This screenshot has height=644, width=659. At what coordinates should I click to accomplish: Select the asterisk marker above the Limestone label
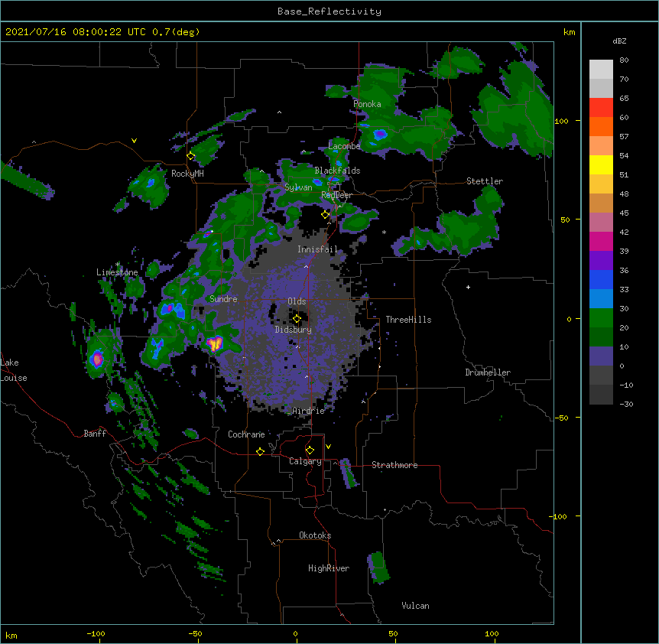pyautogui.click(x=118, y=265)
